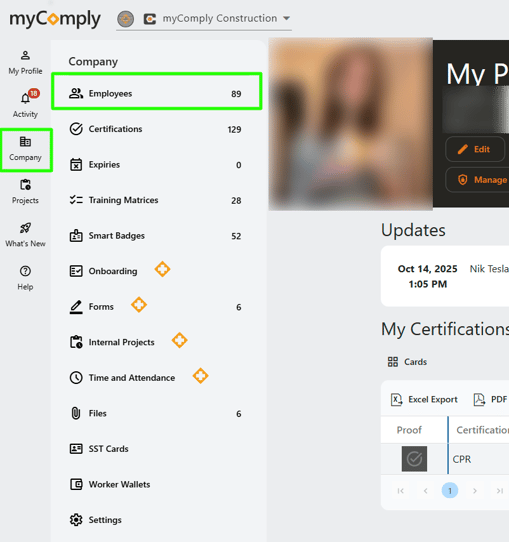Click the blurred profile photo
Viewport: 509px width, 542px height.
pos(350,124)
